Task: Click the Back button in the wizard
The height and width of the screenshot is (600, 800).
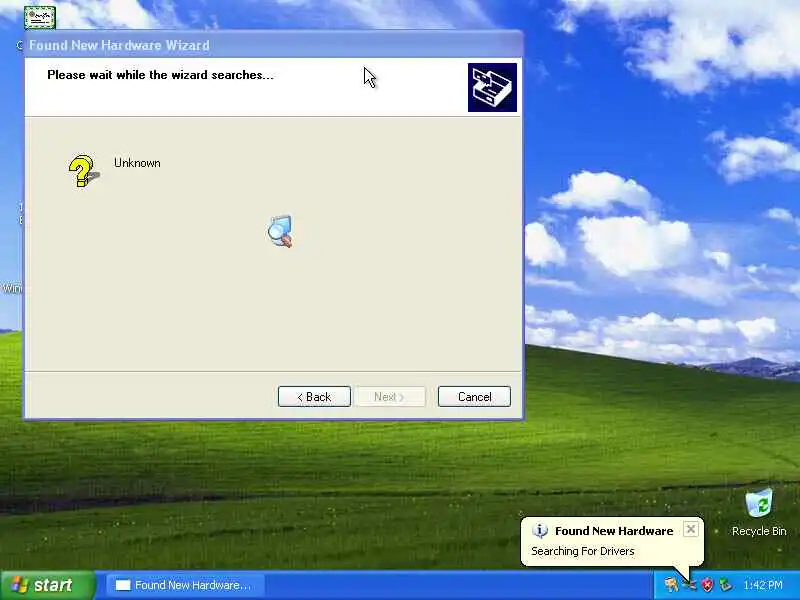Action: pos(314,396)
